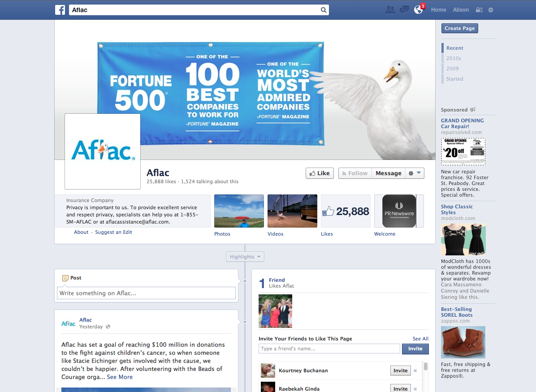
Task: Open the gear dropdown next to Message
Action: (x=414, y=173)
